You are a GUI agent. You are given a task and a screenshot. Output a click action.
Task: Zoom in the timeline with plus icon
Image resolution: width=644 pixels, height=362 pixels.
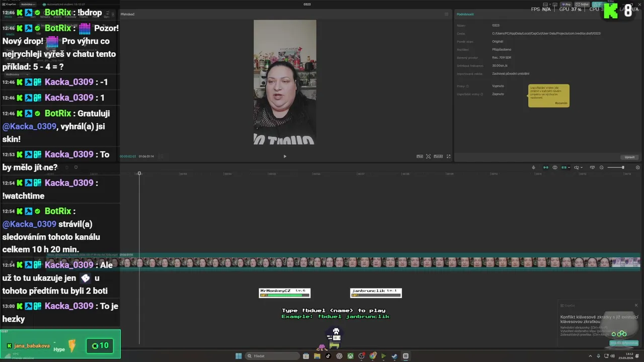[637, 167]
